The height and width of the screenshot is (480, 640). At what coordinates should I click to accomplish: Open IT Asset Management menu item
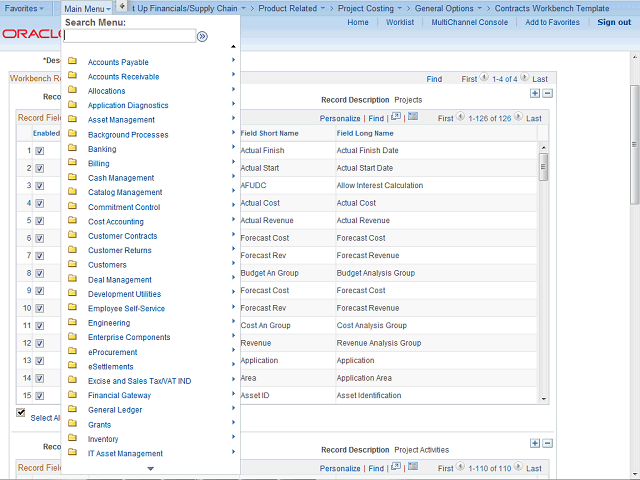(125, 453)
